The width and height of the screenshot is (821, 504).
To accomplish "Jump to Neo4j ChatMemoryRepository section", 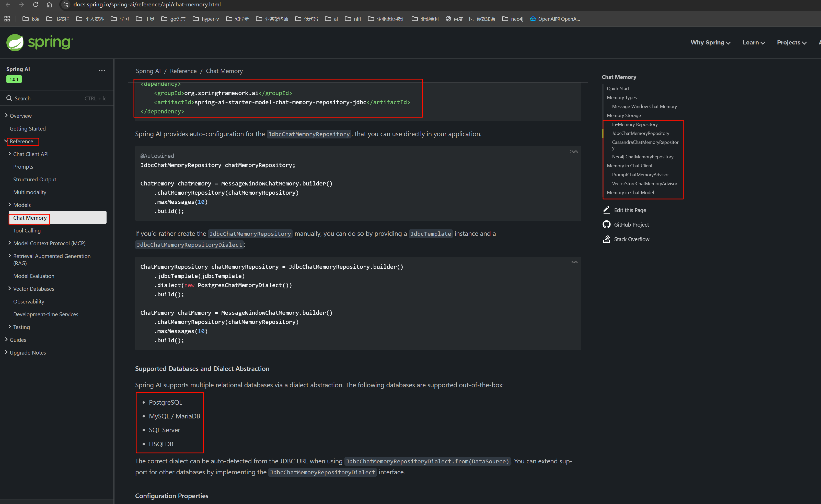I will [x=642, y=157].
